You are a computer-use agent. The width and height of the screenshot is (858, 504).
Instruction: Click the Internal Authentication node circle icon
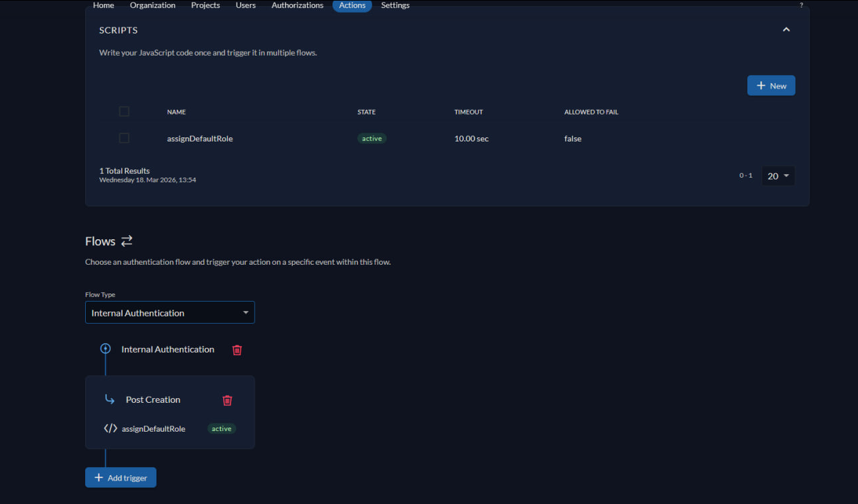click(x=105, y=349)
